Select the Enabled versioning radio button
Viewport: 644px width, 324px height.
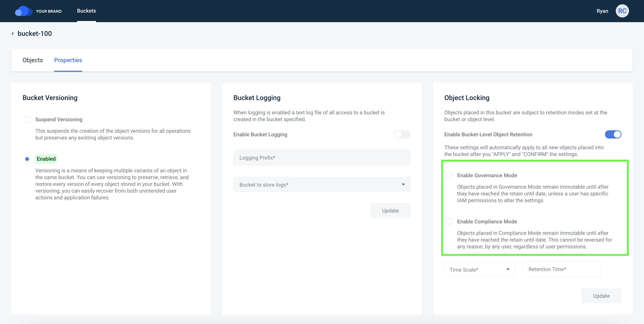click(x=27, y=159)
